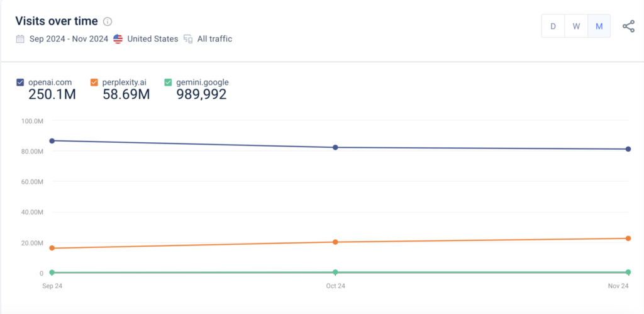
Task: Click the openai.com Nov 24 data point
Action: (x=628, y=149)
